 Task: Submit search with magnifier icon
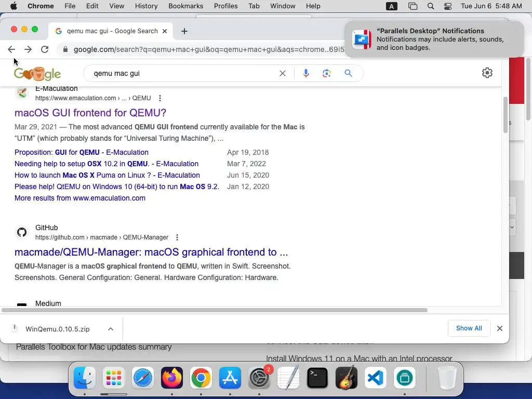pos(348,73)
